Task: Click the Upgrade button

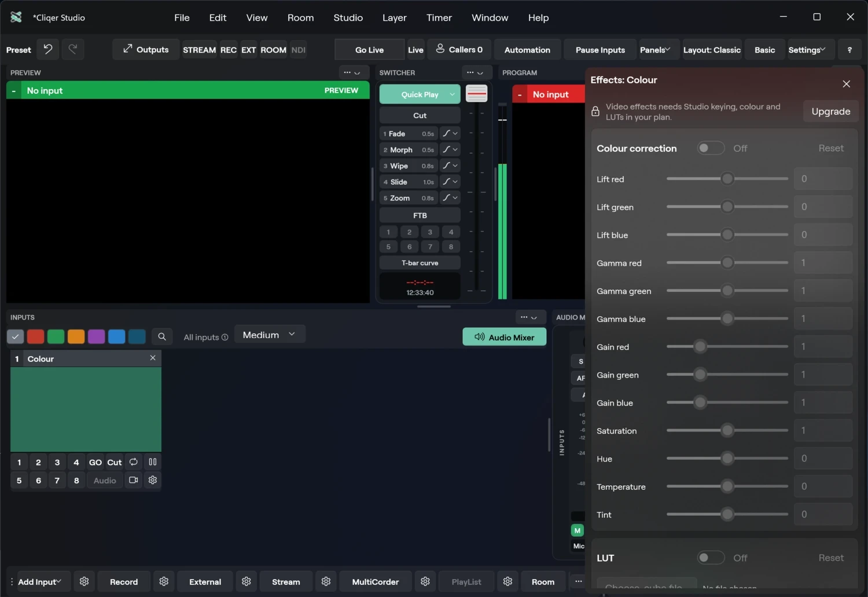Action: click(x=830, y=111)
